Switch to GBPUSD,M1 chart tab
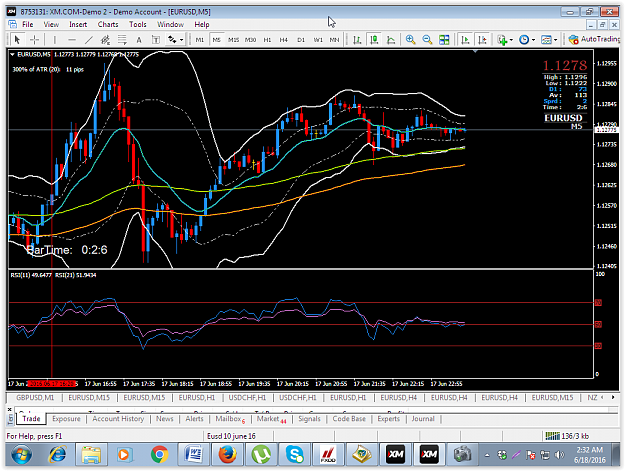Screen dimensions: 625x471 tap(35, 397)
